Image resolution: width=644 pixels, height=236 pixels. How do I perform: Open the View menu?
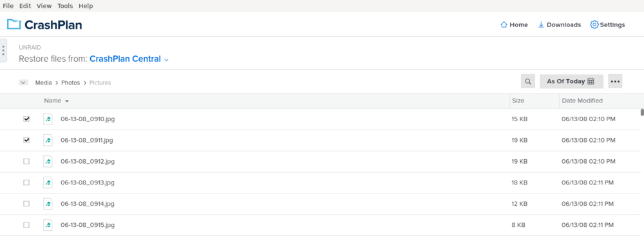tap(44, 6)
